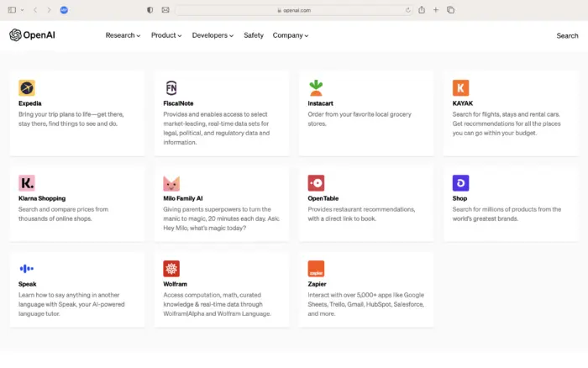Open Search on the OpenAI site
The width and height of the screenshot is (588, 368).
coord(567,35)
